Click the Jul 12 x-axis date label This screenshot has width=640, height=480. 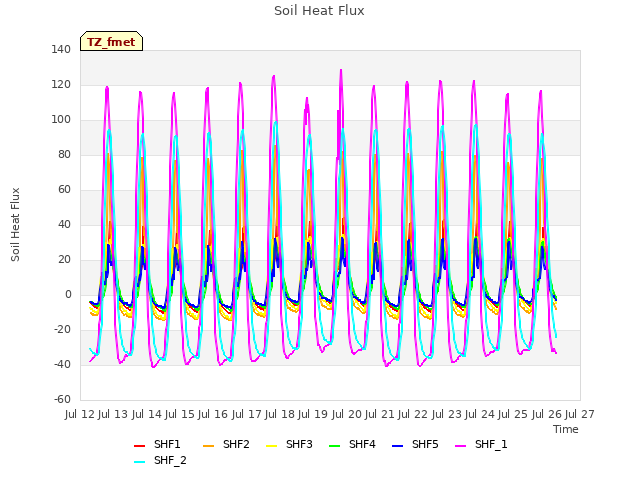[80, 414]
